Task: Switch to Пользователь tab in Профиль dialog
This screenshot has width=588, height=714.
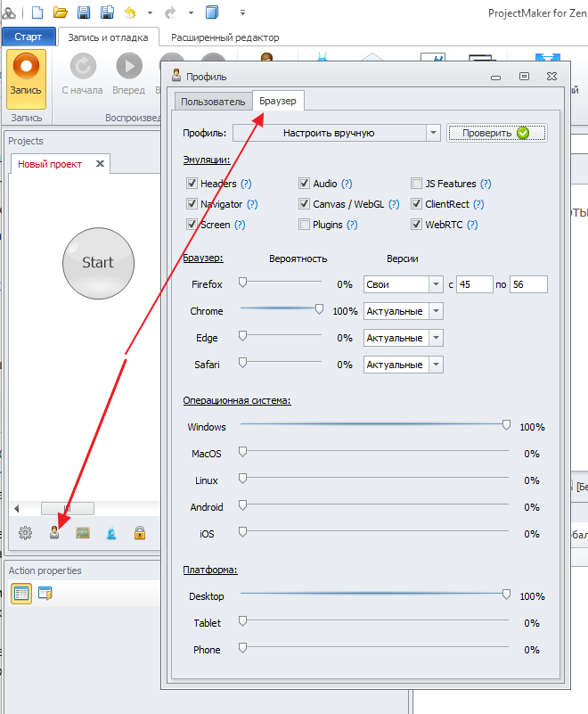Action: (213, 102)
